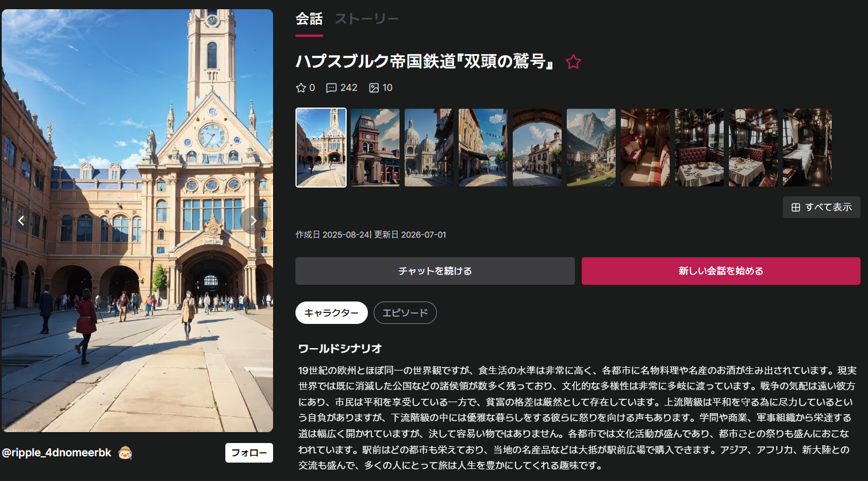This screenshot has width=868, height=481.
Task: Advance to next image with right arrow
Action: coord(253,220)
